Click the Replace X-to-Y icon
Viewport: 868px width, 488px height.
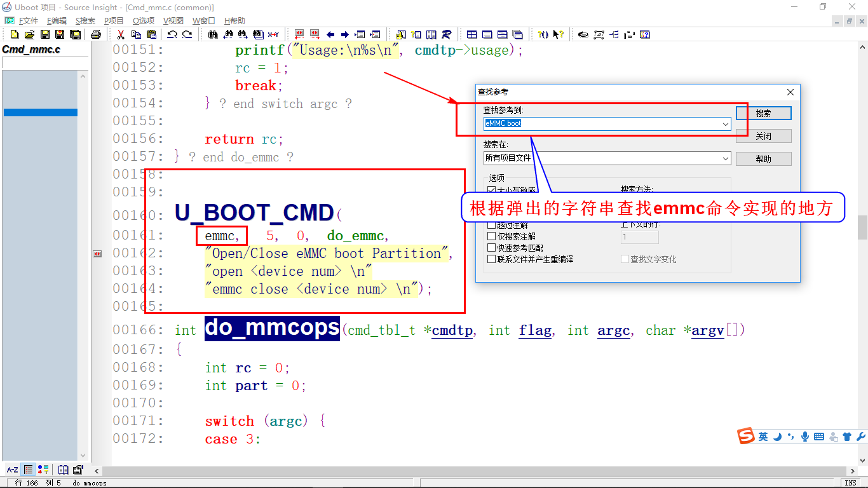coord(273,34)
